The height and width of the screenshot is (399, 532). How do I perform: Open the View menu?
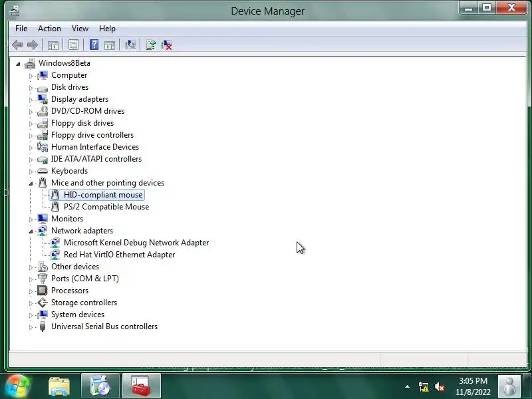pos(80,29)
